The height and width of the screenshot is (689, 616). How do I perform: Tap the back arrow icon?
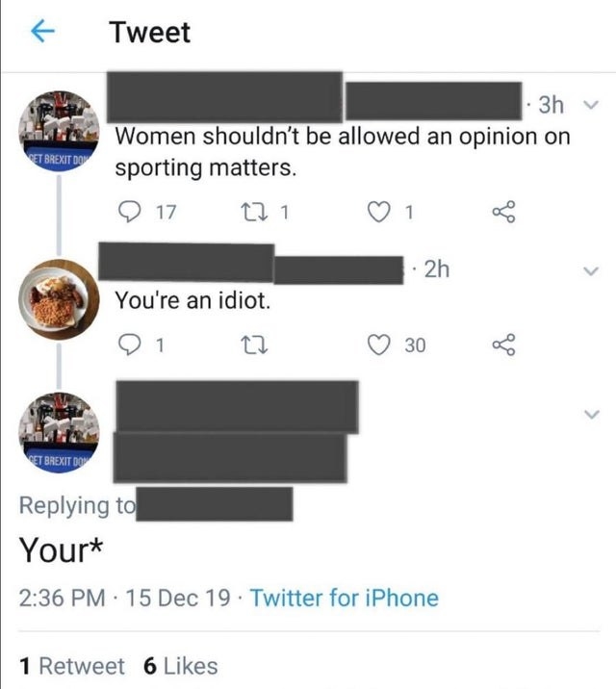click(x=42, y=33)
